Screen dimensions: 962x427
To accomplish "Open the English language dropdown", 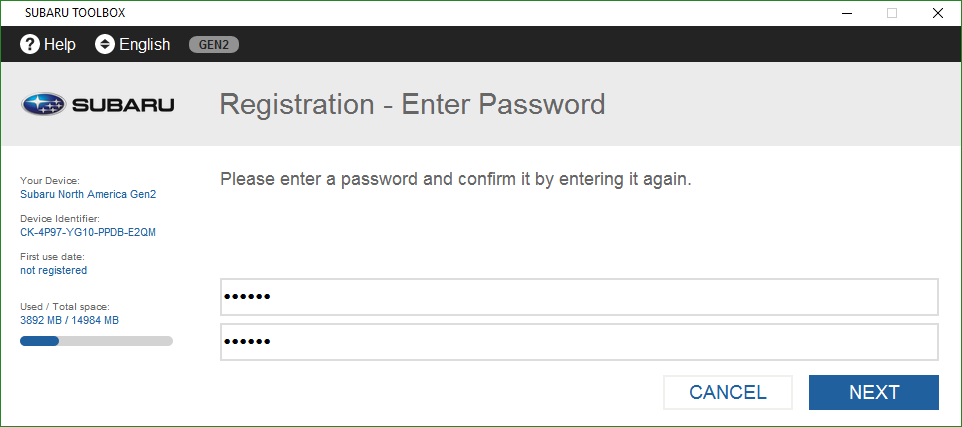I will [x=145, y=44].
